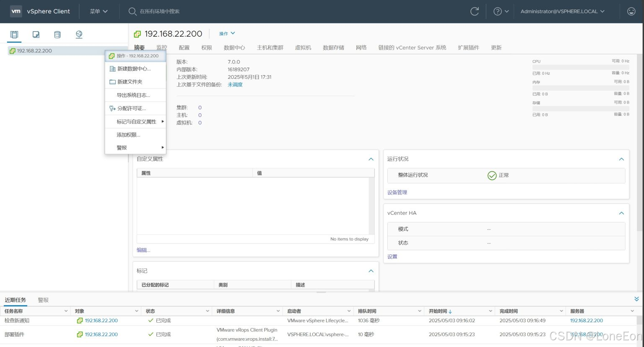Switch to the 数据存储 tab
This screenshot has width=644, height=347.
[x=333, y=48]
